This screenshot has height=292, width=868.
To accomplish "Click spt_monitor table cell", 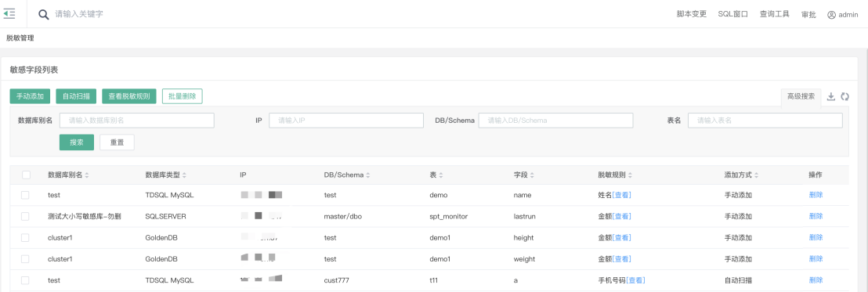I will pos(449,216).
